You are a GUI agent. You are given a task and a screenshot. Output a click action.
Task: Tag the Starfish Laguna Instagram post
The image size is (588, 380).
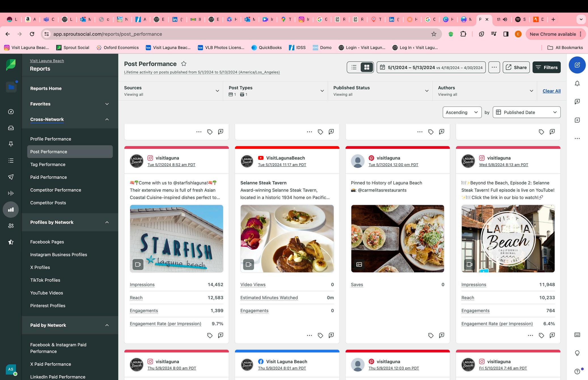pos(210,335)
